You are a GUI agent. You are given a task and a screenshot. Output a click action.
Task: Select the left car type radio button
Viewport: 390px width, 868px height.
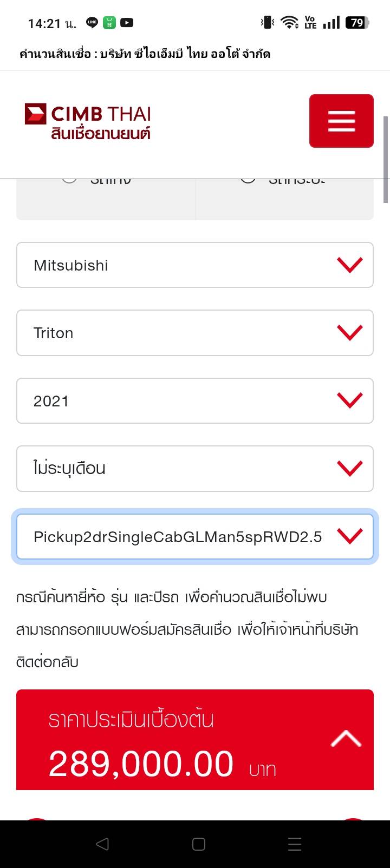(x=69, y=180)
